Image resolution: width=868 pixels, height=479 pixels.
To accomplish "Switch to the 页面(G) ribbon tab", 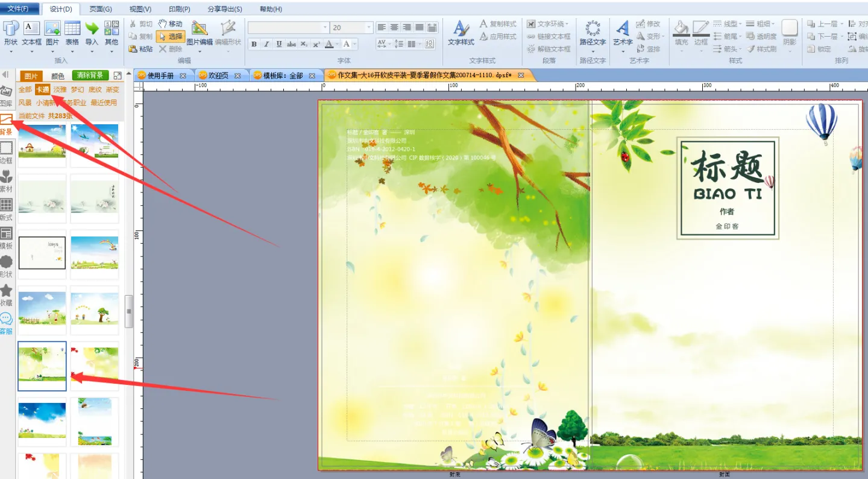I will coord(101,9).
